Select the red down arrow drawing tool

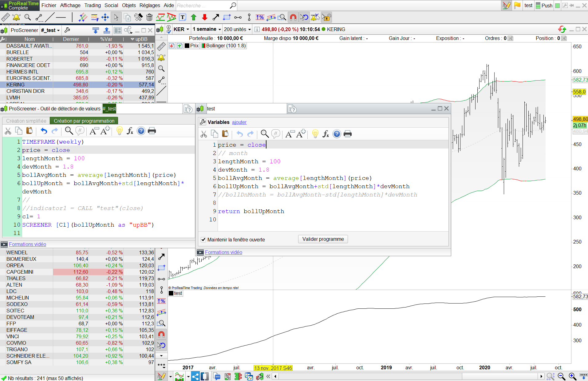(205, 17)
